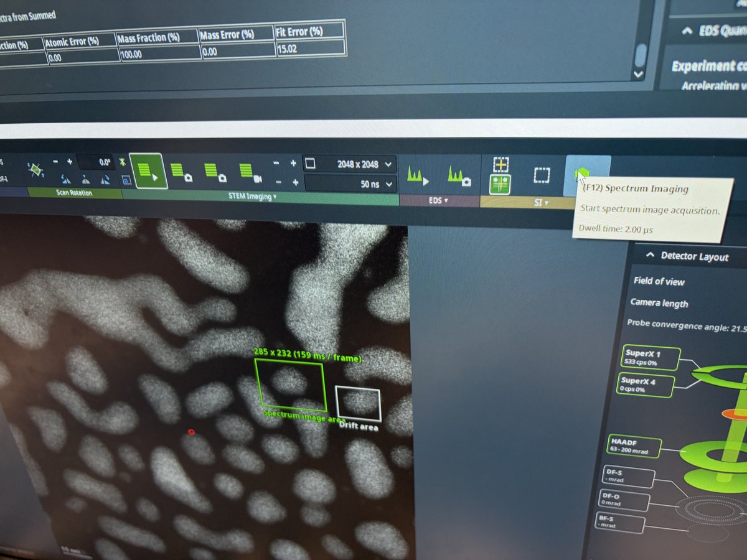This screenshot has height=560, width=747.
Task: Click the Scan Rotation group label
Action: (x=74, y=193)
